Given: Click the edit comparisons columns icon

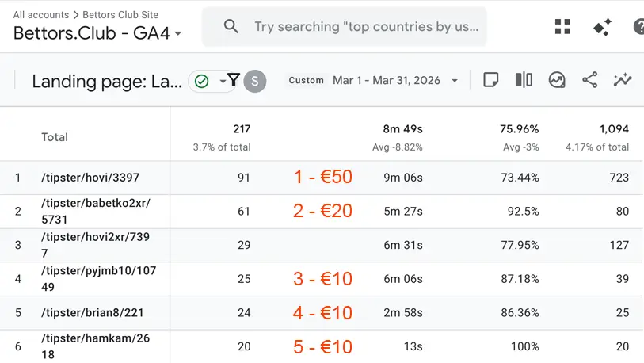Looking at the screenshot, I should (524, 80).
